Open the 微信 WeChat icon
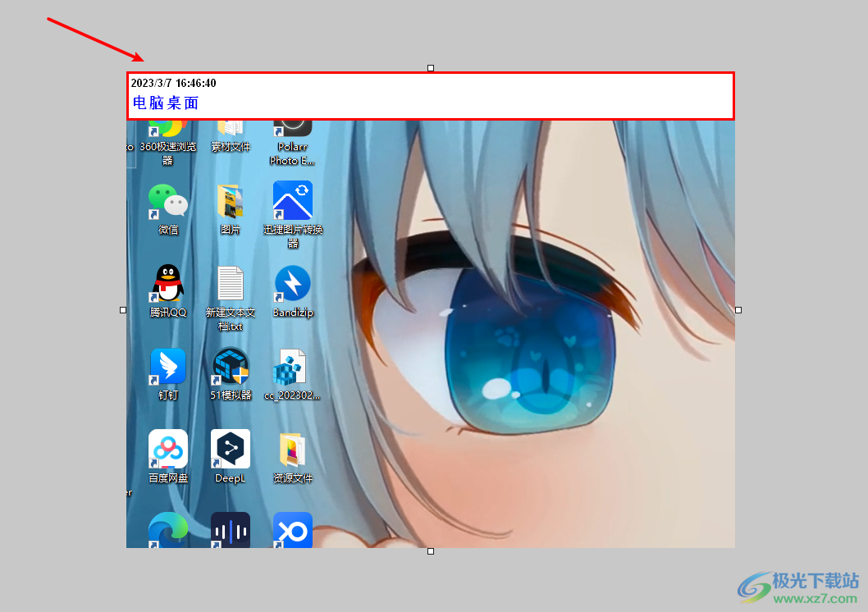 tap(167, 202)
